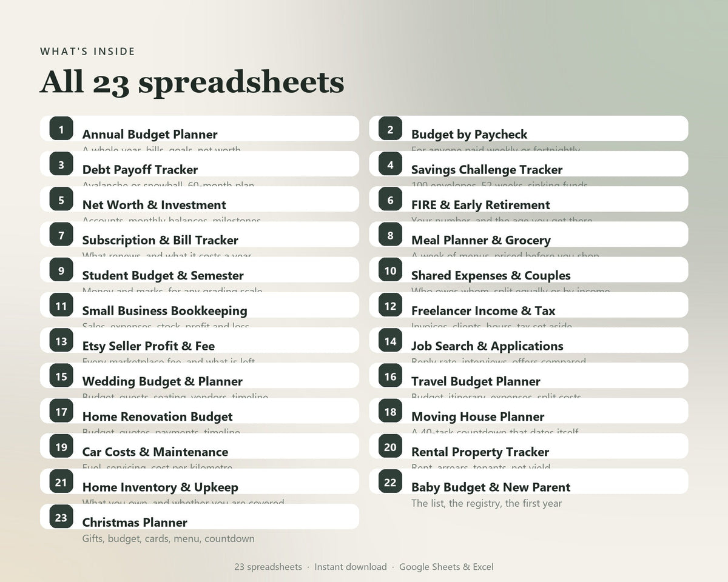
Task: Click number badge 17 beside Home Renovation Budget
Action: pos(61,411)
